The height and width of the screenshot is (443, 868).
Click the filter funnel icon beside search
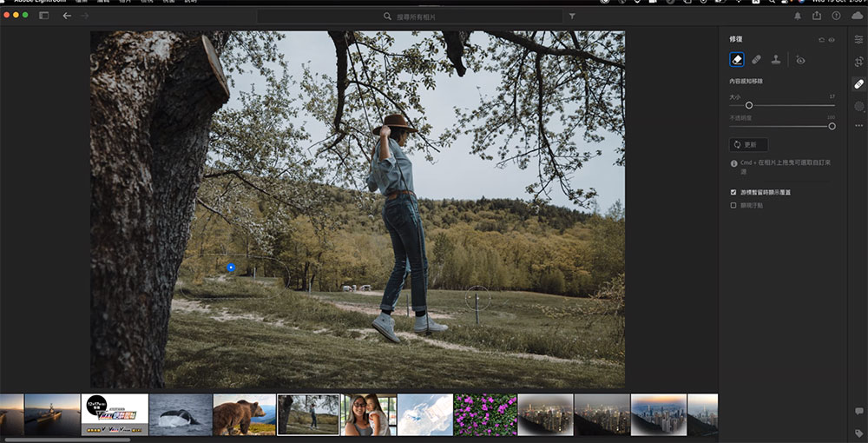click(x=572, y=16)
